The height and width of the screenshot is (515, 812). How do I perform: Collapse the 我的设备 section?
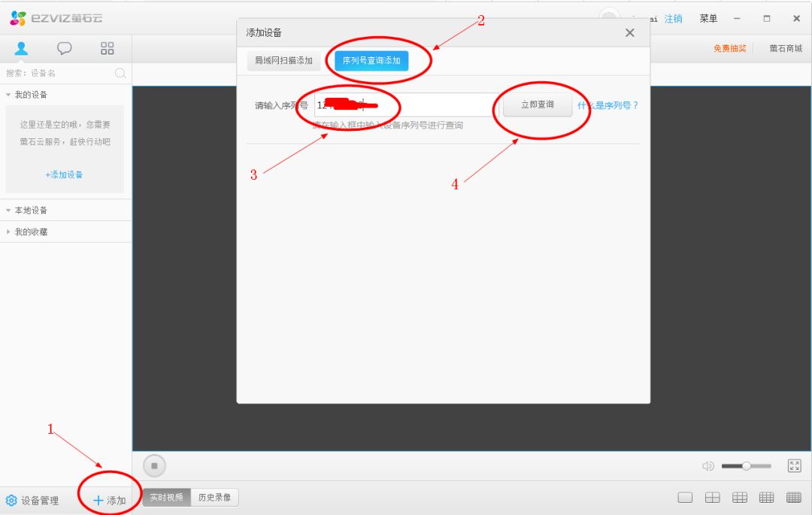pos(9,95)
